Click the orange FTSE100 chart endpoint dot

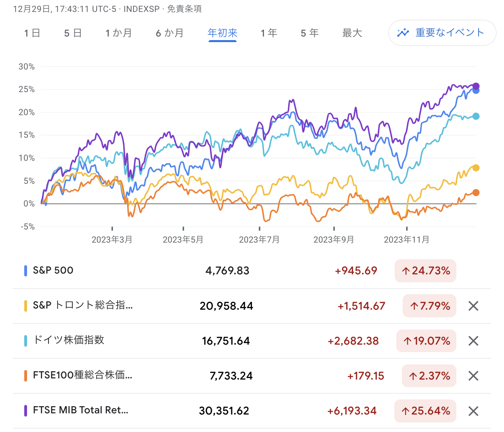476,193
